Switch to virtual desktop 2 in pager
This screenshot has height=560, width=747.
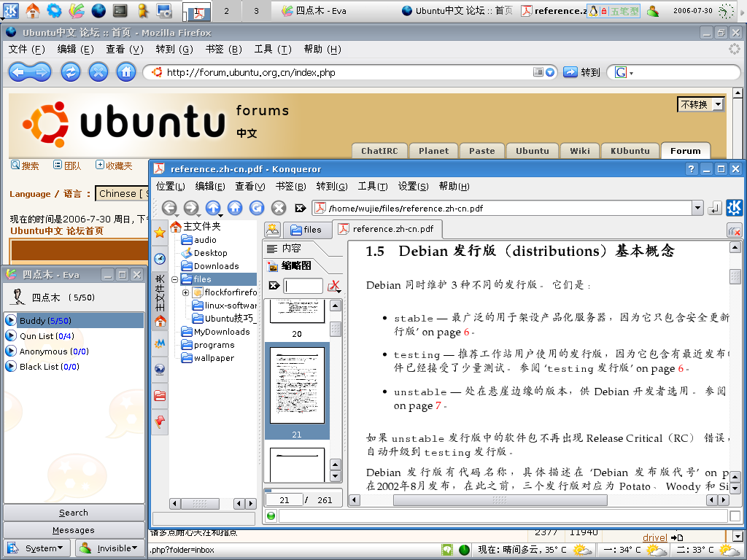click(x=226, y=11)
